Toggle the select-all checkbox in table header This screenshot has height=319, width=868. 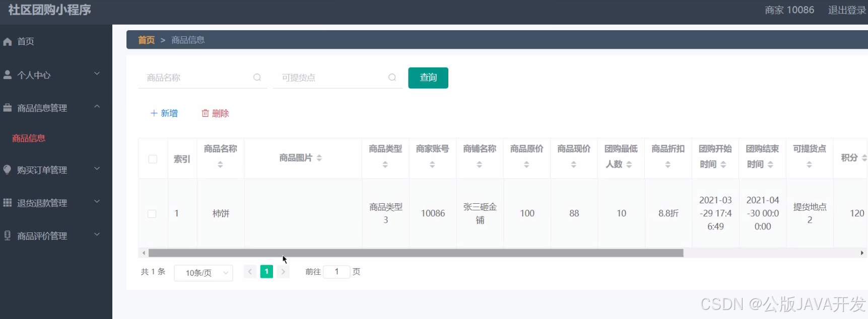coord(153,159)
